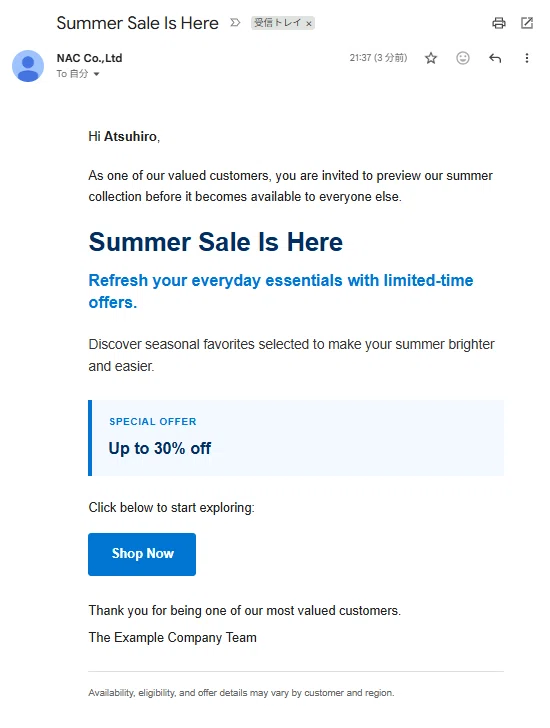Expand recipient details arrow next to To 自分
Viewport: 550px width, 728px height.
point(96,74)
